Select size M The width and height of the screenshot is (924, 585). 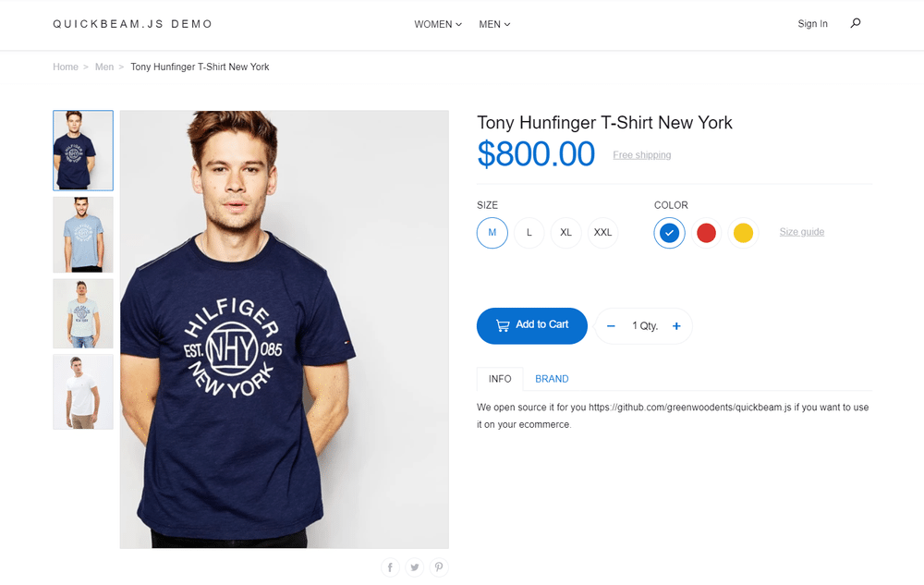point(492,233)
